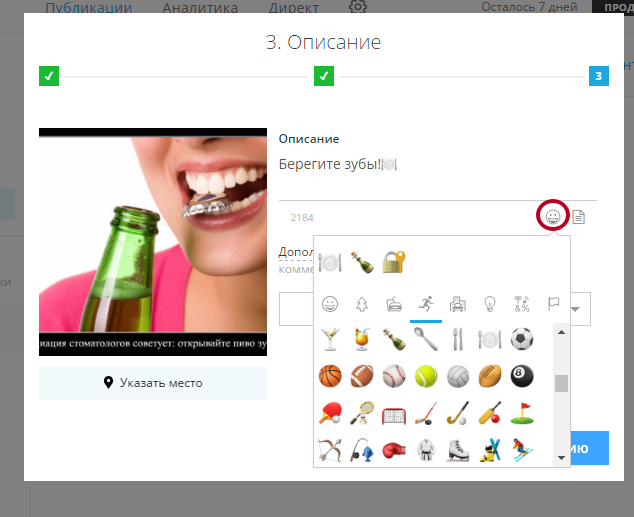
Task: Insert volleyball emoji
Action: coord(458,376)
